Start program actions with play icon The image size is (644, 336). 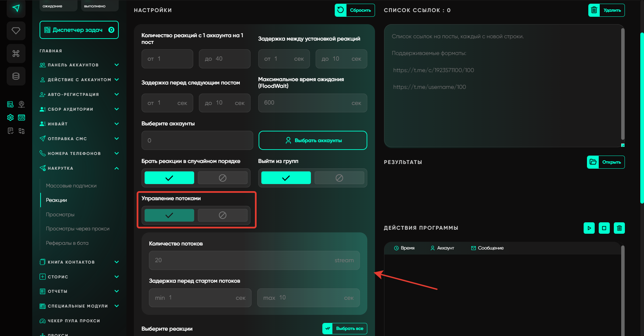(589, 228)
